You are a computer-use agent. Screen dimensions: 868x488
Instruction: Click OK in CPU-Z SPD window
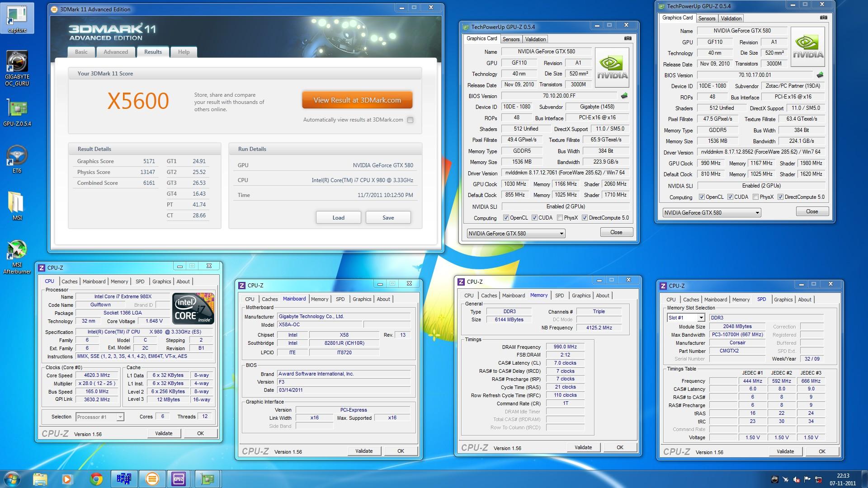click(x=822, y=451)
